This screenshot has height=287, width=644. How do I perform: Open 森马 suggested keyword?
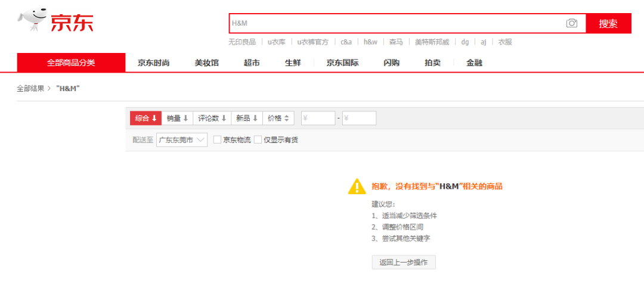click(x=396, y=42)
